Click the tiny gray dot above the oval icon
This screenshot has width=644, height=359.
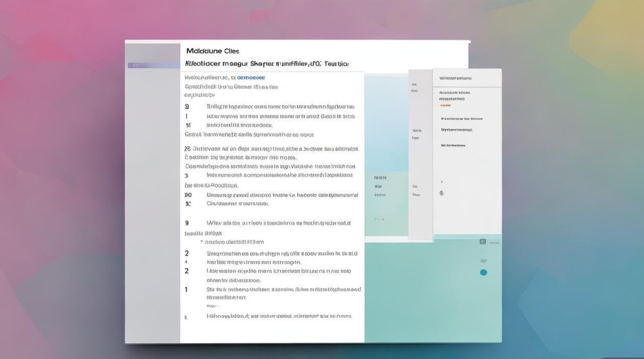[x=441, y=182]
